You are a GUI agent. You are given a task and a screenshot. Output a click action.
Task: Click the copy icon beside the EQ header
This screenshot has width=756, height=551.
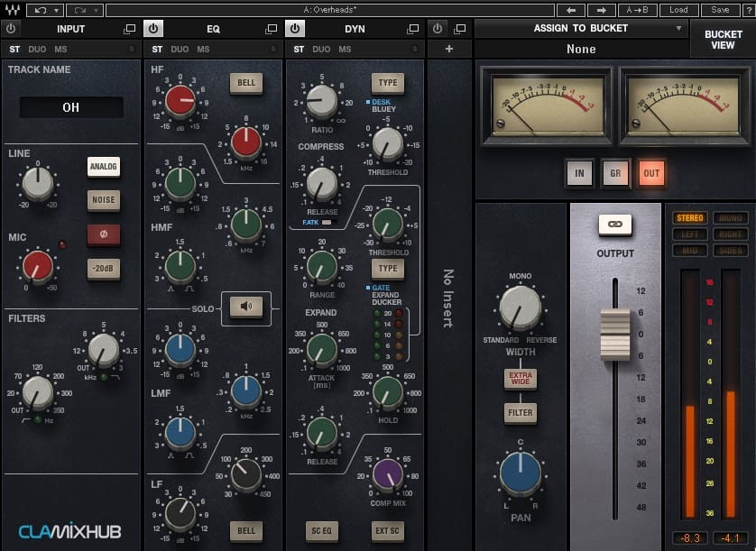pos(271,28)
